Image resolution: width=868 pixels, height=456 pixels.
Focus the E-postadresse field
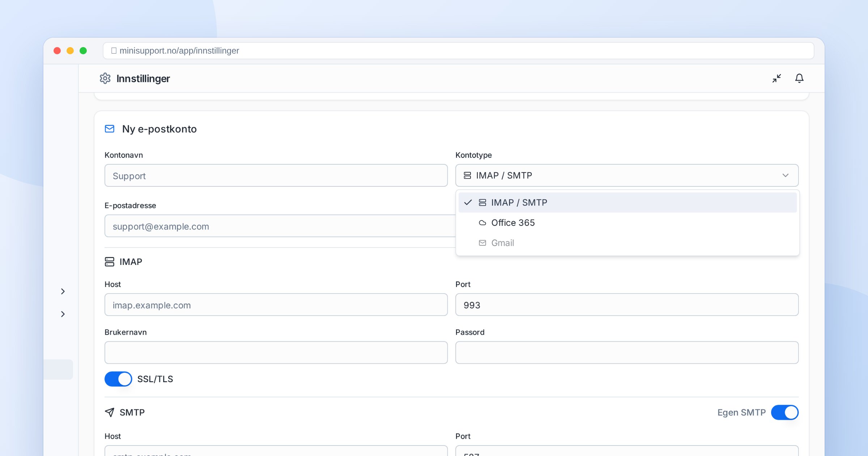(280, 226)
